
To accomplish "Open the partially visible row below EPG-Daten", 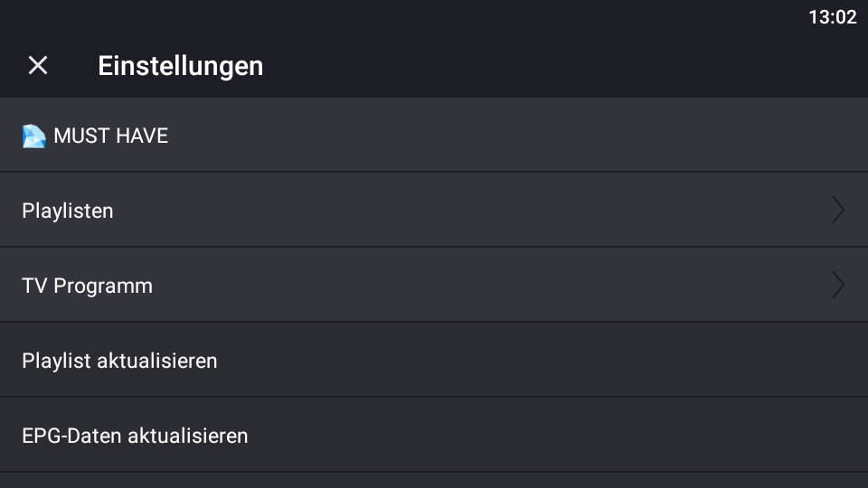I will point(434,480).
